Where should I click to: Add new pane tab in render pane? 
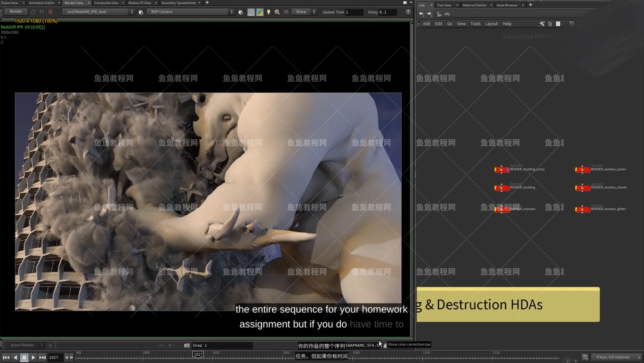tap(207, 3)
